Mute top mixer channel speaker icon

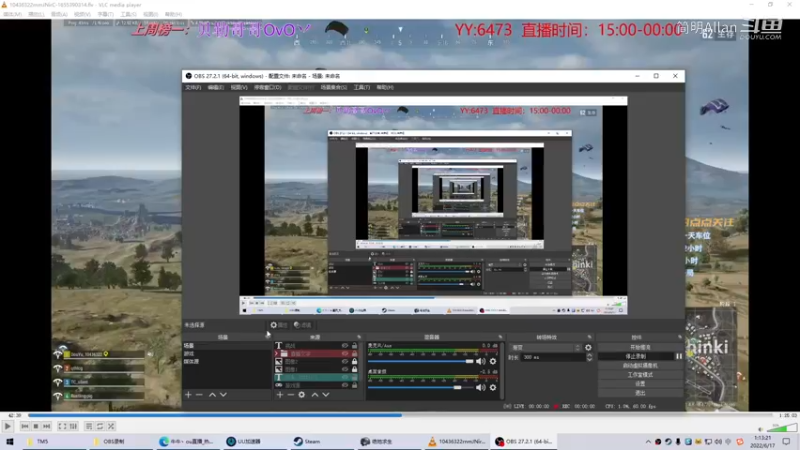(x=481, y=361)
